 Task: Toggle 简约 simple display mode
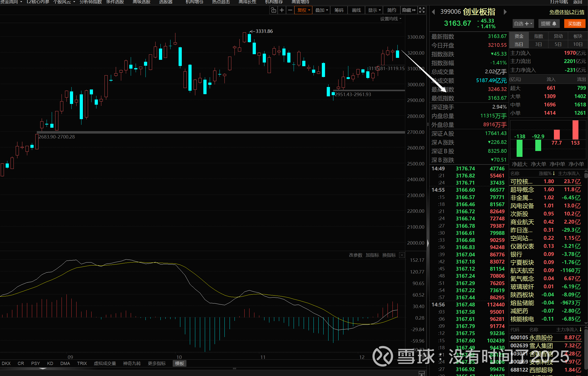pos(392,10)
